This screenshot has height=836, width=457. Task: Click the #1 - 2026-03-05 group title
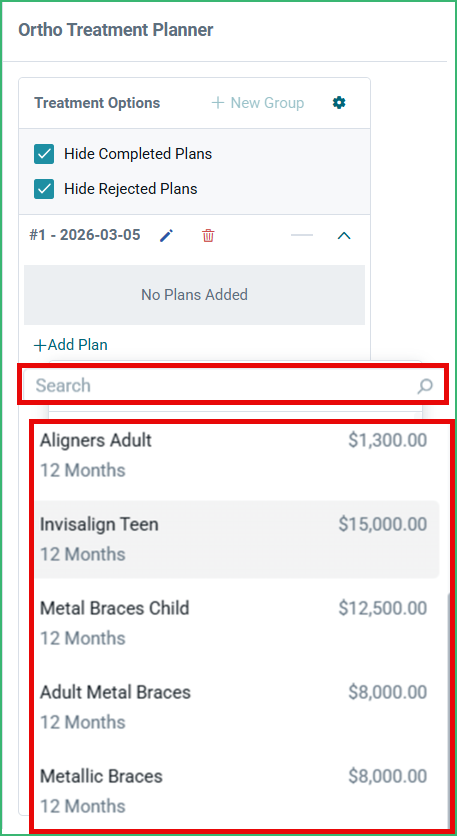coord(85,235)
